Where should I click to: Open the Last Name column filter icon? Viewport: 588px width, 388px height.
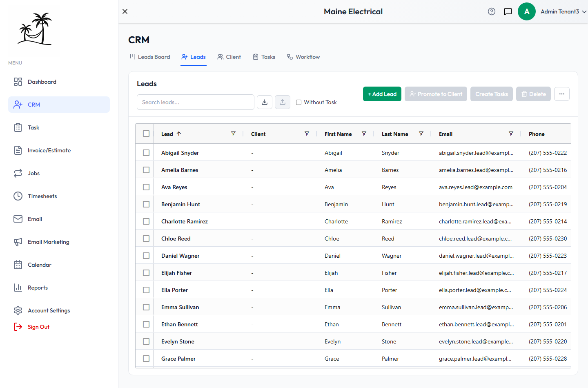coord(421,134)
